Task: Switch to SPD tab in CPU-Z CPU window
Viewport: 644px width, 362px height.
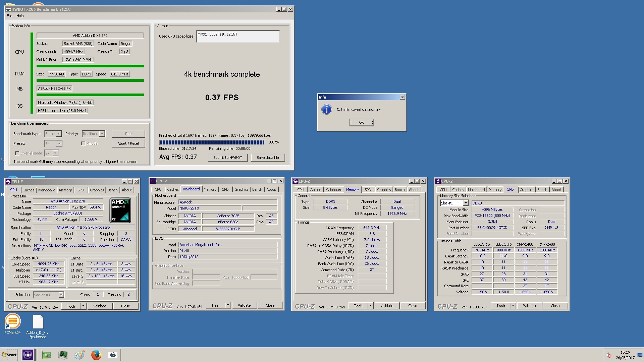Action: pos(81,190)
